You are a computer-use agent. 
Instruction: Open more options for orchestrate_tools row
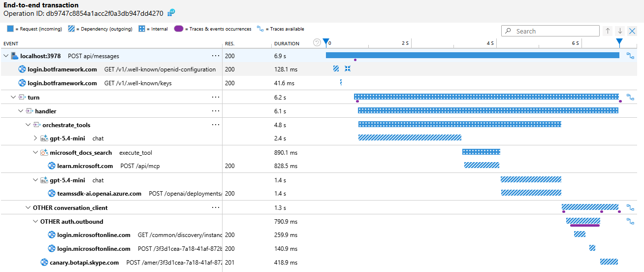(215, 125)
